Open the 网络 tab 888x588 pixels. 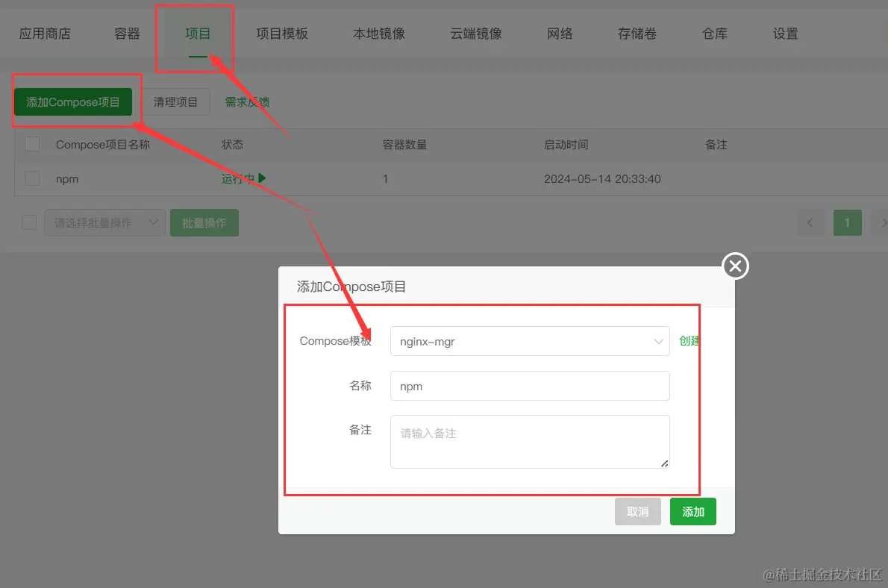[x=560, y=34]
